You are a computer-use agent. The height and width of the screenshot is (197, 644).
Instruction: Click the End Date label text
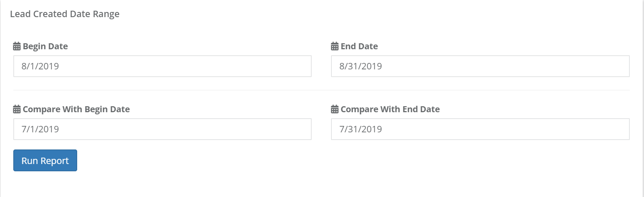[359, 46]
